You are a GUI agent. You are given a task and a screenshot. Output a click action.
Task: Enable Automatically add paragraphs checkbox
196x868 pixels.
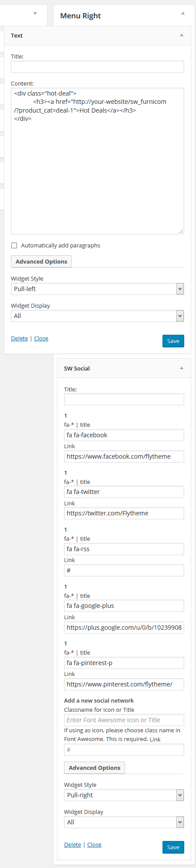point(14,246)
